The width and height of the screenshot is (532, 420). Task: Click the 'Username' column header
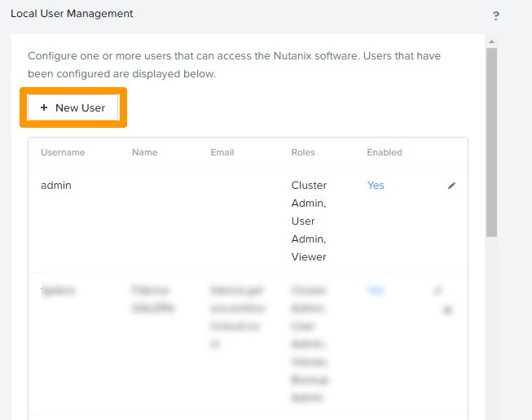point(63,152)
